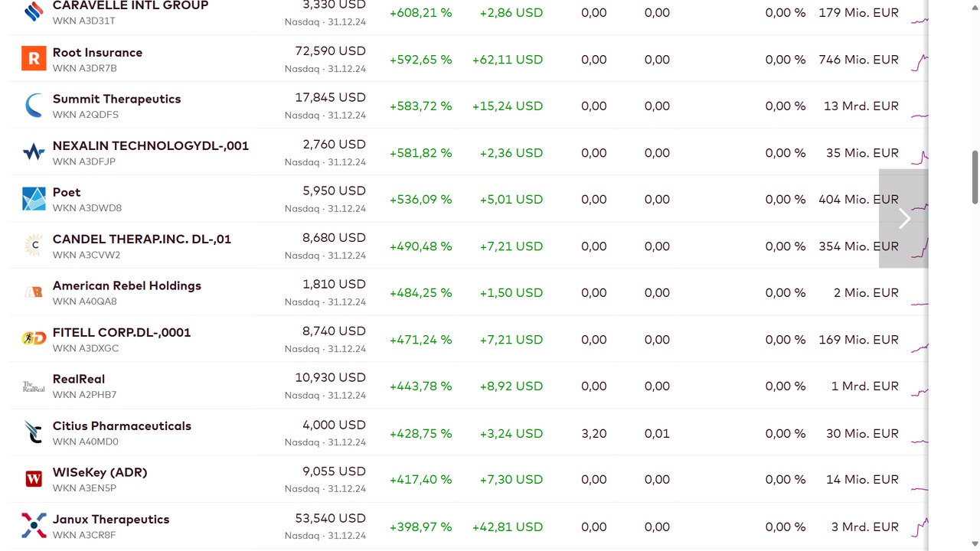The height and width of the screenshot is (551, 980).
Task: Open the WISeKey (ADR) stock link
Action: [x=100, y=472]
